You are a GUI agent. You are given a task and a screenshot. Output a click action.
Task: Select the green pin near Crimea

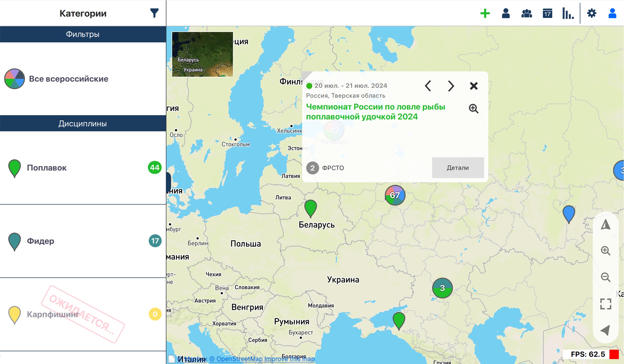(x=399, y=321)
